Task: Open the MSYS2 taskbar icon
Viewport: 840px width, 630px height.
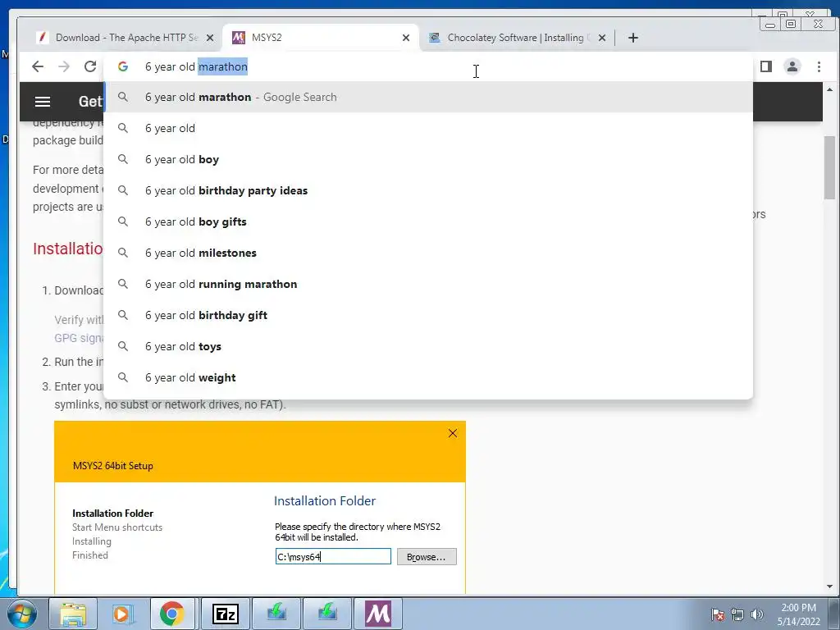Action: tap(378, 614)
